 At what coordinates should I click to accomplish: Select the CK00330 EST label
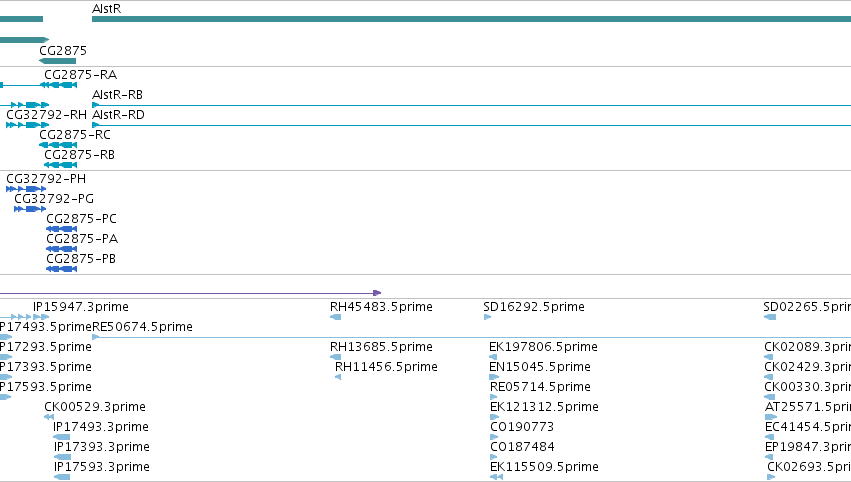click(808, 388)
